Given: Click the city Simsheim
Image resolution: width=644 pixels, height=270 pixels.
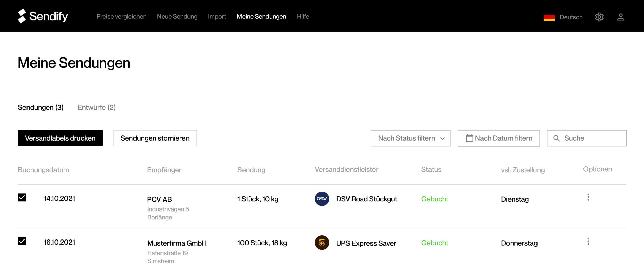Looking at the screenshot, I should pyautogui.click(x=161, y=261).
